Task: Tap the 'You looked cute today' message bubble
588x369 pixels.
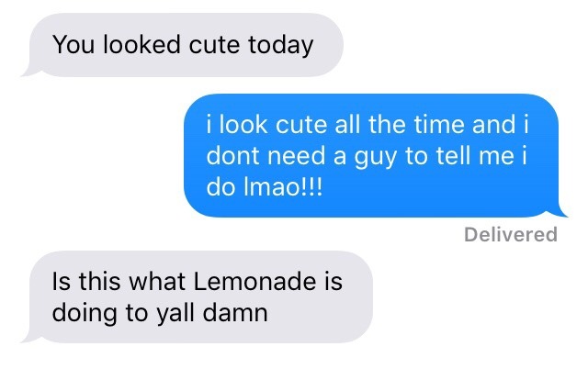Action: click(183, 45)
